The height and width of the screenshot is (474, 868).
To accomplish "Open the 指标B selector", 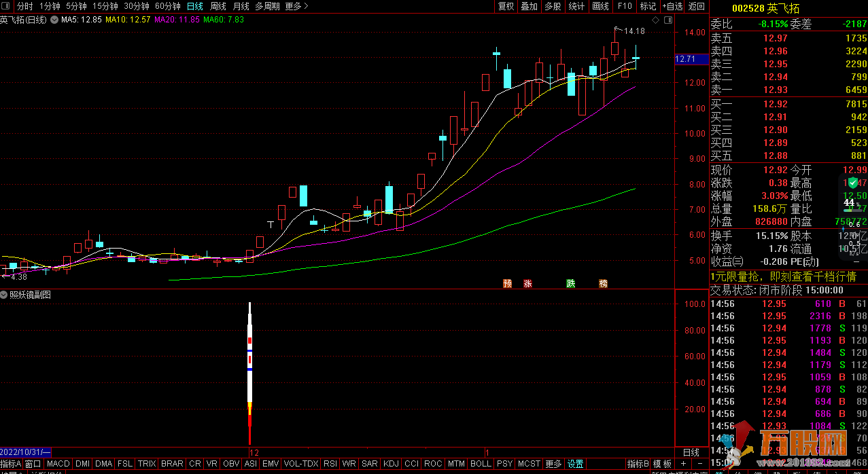I will coord(638,464).
